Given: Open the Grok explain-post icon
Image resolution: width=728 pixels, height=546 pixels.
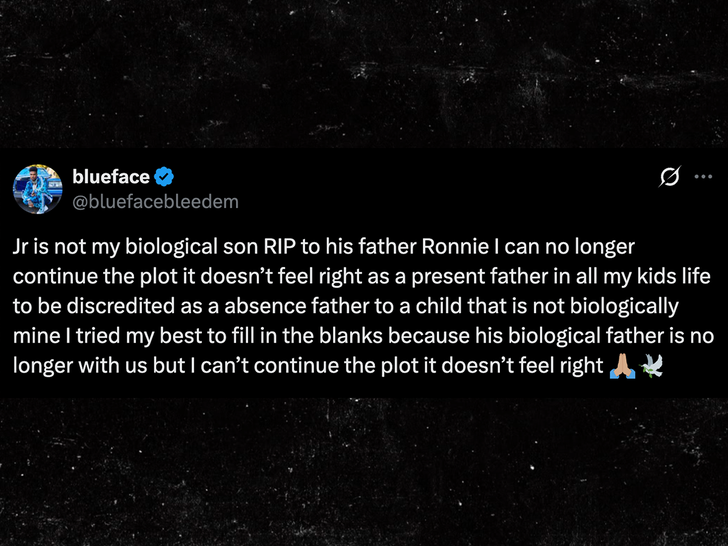Looking at the screenshot, I should click(x=670, y=177).
